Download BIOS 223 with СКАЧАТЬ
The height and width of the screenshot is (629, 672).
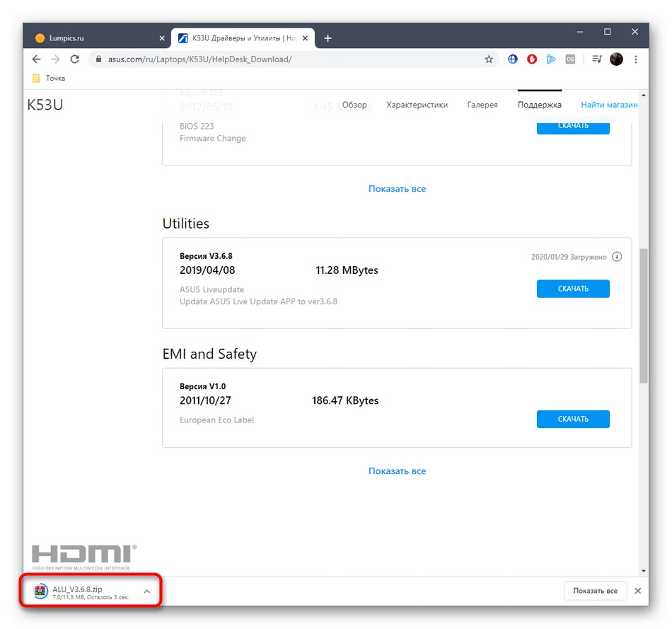coord(573,127)
